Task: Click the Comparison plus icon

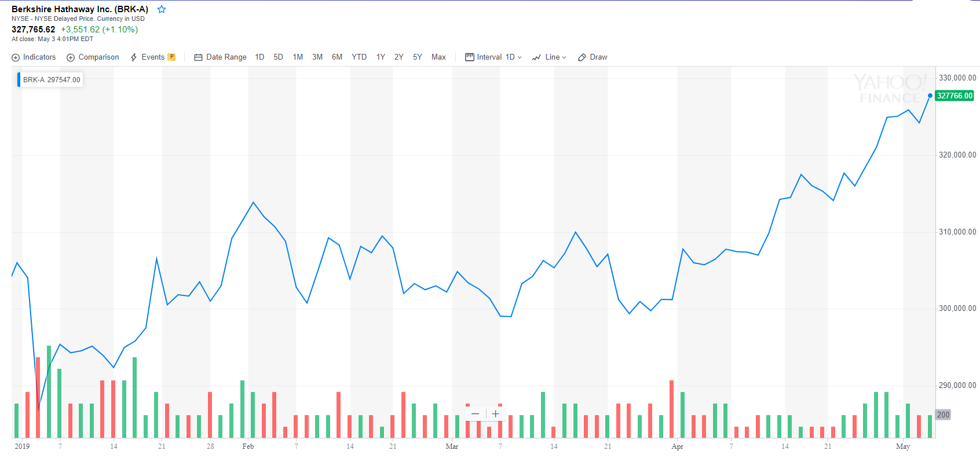Action: [71, 57]
